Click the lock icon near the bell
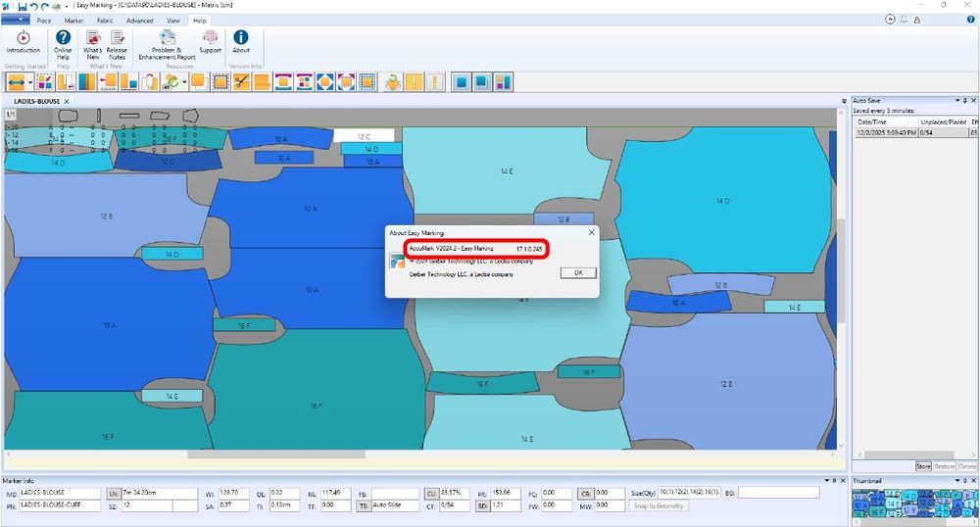The height and width of the screenshot is (527, 980). 917,20
